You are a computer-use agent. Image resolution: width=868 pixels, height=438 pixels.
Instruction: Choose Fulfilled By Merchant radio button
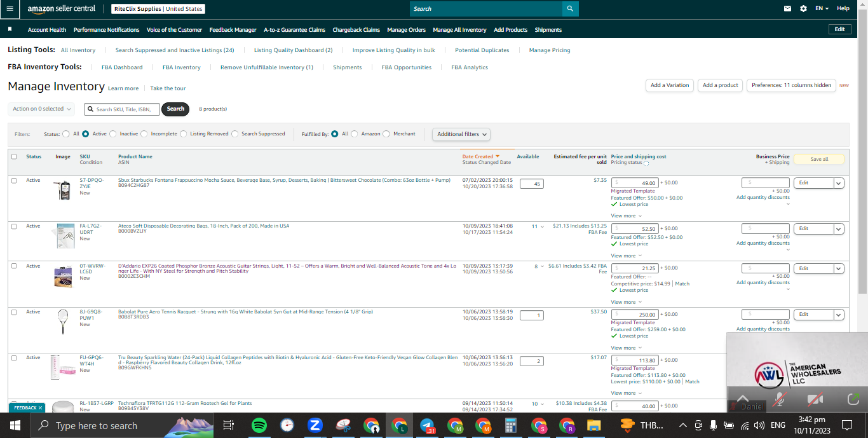387,134
